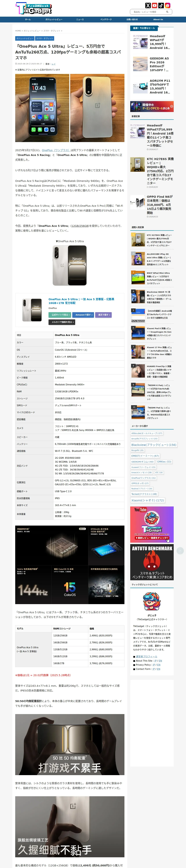
Task: Click the TikGadget site logo
Action: (x=34, y=8)
